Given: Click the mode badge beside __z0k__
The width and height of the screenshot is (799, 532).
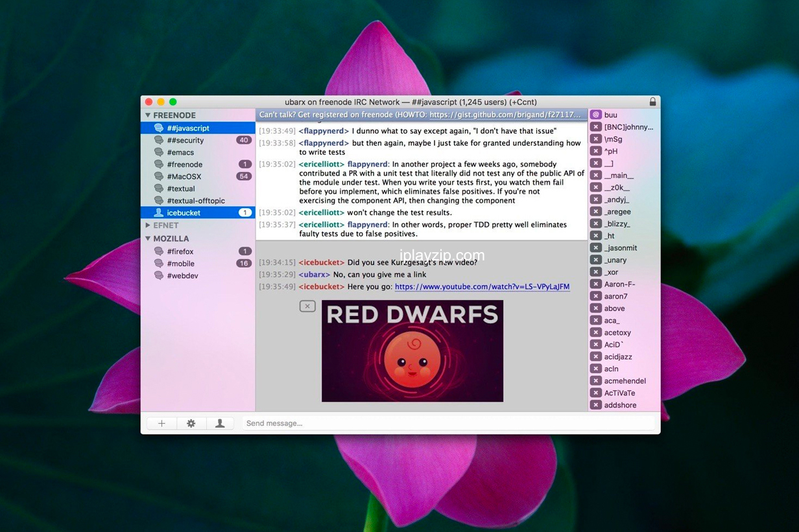Looking at the screenshot, I should pyautogui.click(x=595, y=187).
